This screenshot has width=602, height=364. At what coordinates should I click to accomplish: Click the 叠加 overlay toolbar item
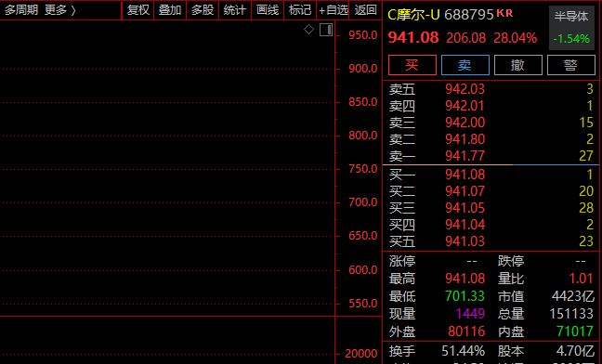(x=170, y=10)
